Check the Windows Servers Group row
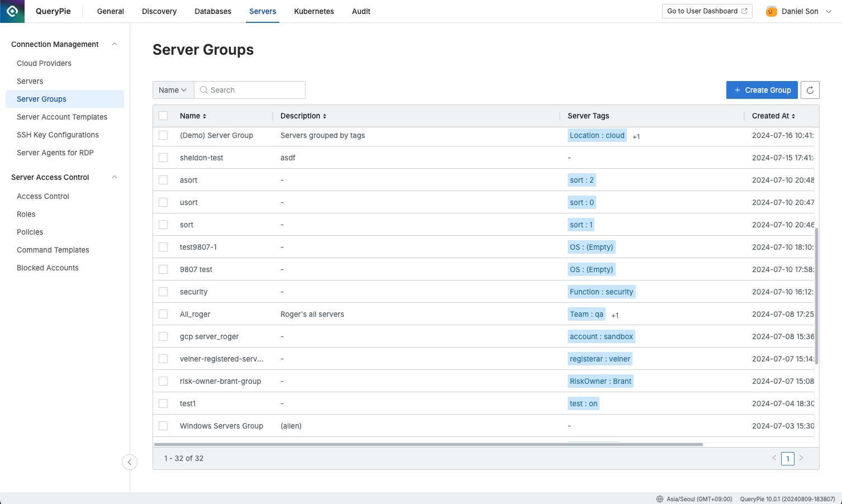This screenshot has width=842, height=504. click(x=163, y=426)
